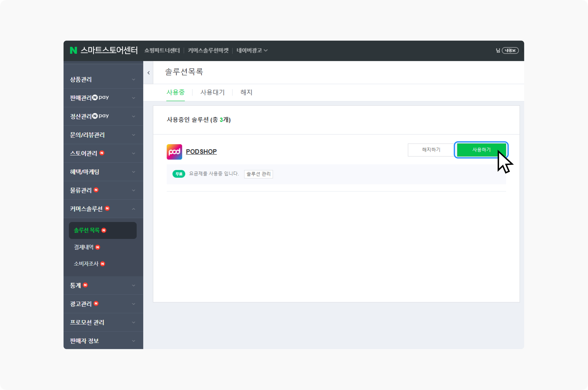Open the PODSHOP link
The width and height of the screenshot is (588, 390).
pyautogui.click(x=201, y=152)
